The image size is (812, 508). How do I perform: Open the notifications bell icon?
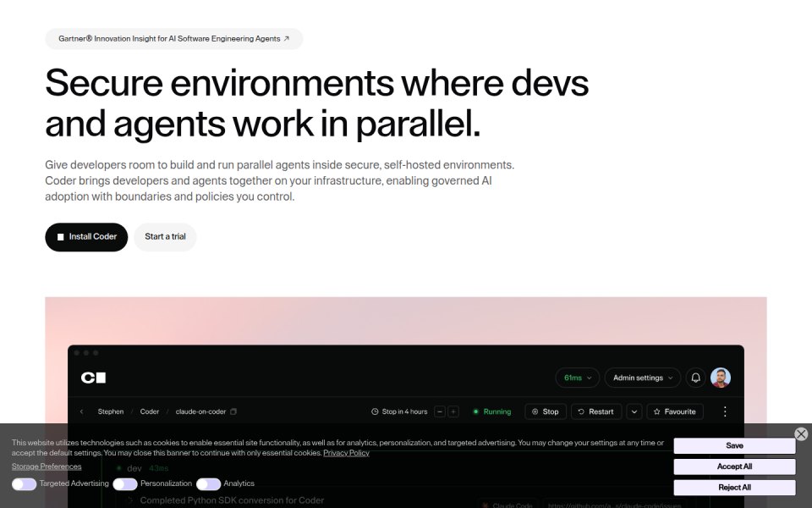696,378
